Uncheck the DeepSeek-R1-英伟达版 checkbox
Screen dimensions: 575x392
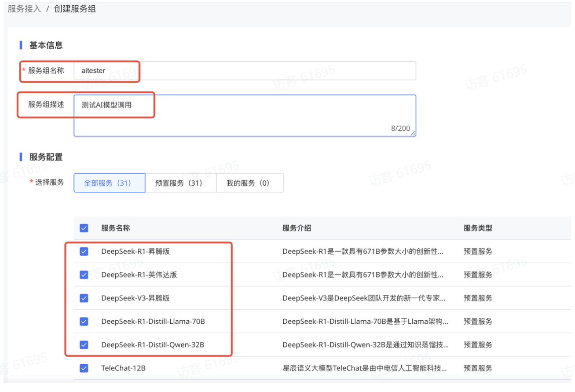84,275
